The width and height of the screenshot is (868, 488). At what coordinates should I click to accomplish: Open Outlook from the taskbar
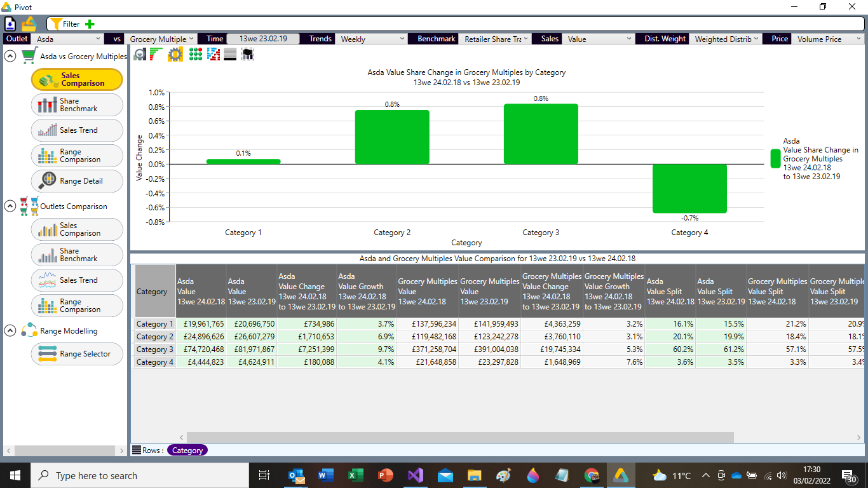coord(295,475)
